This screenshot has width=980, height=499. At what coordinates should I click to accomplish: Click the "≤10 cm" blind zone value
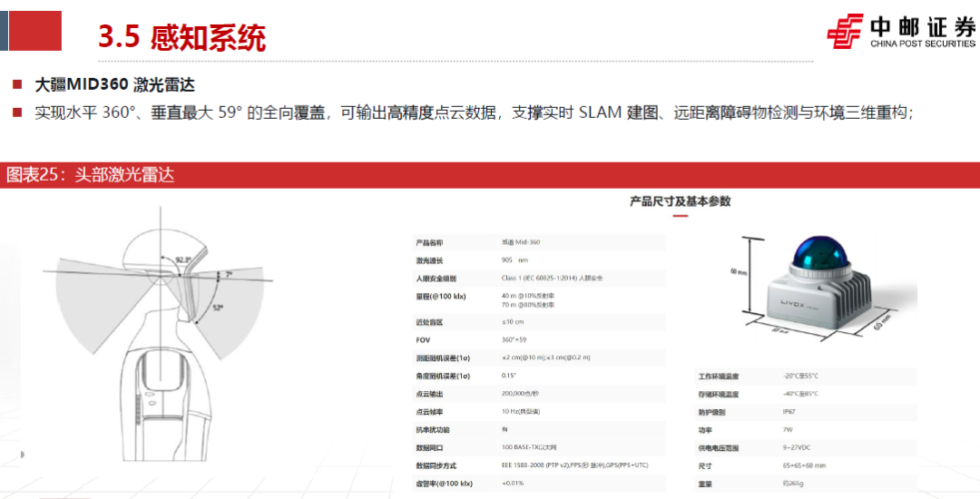click(x=513, y=322)
